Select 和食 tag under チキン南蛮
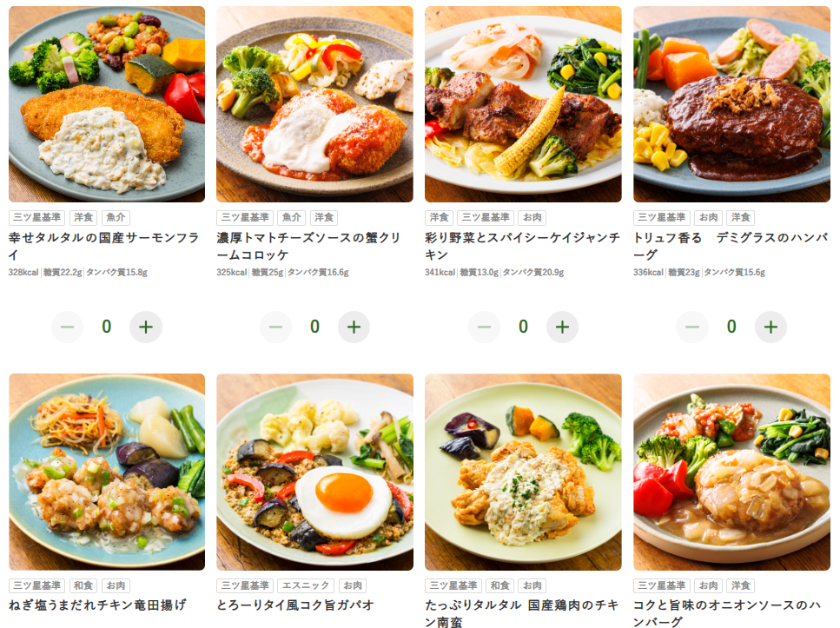Image resolution: width=840 pixels, height=628 pixels. [x=499, y=585]
